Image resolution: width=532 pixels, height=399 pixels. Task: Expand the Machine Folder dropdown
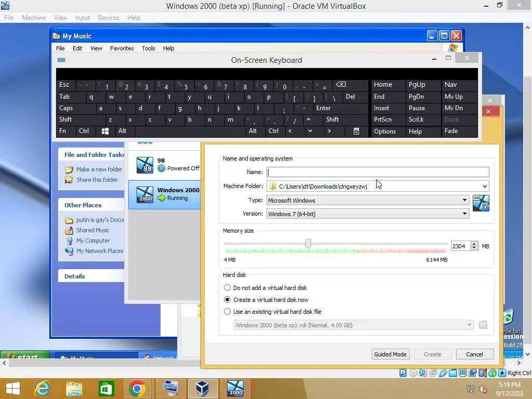(485, 187)
